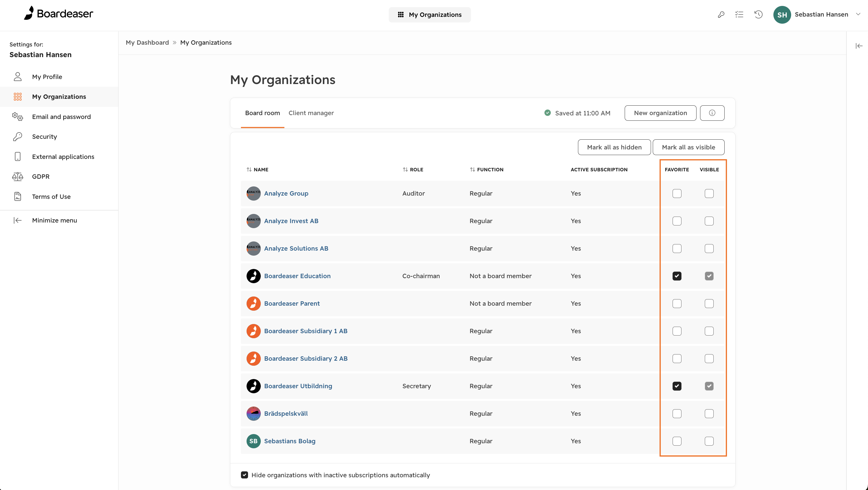
Task: Open Boardeaser Utbildning organization
Action: 298,386
